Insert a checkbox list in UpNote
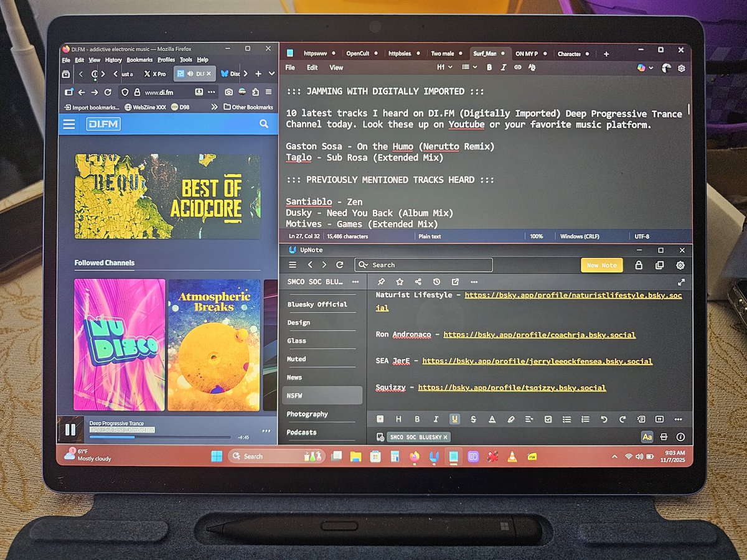Viewport: 747px width, 560px height. [548, 419]
